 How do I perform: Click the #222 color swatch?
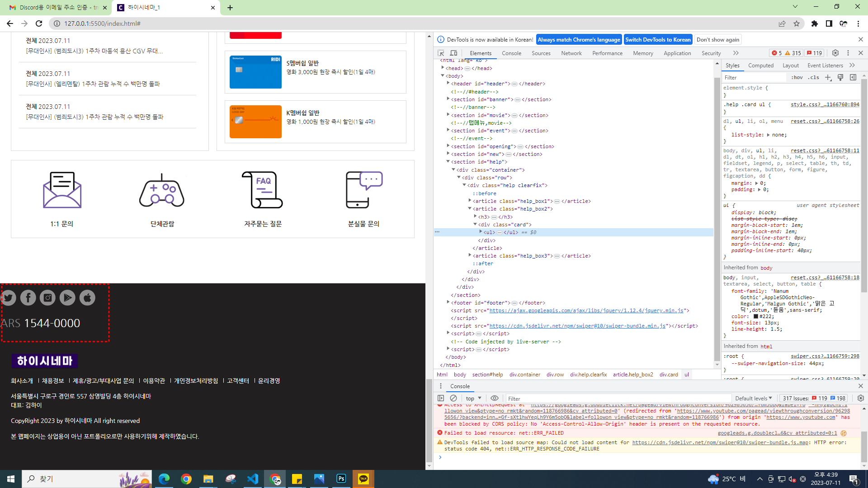(755, 316)
